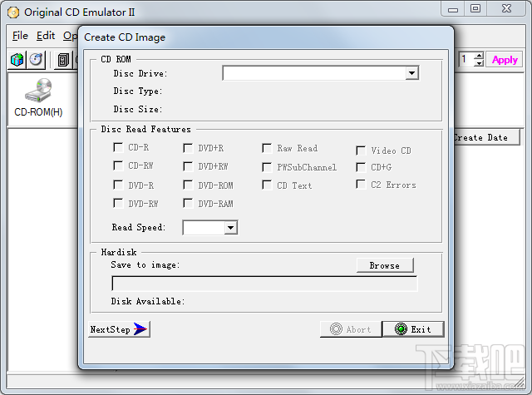
Task: Click the Original CD Emulator app icon in title bar
Action: coord(13,13)
